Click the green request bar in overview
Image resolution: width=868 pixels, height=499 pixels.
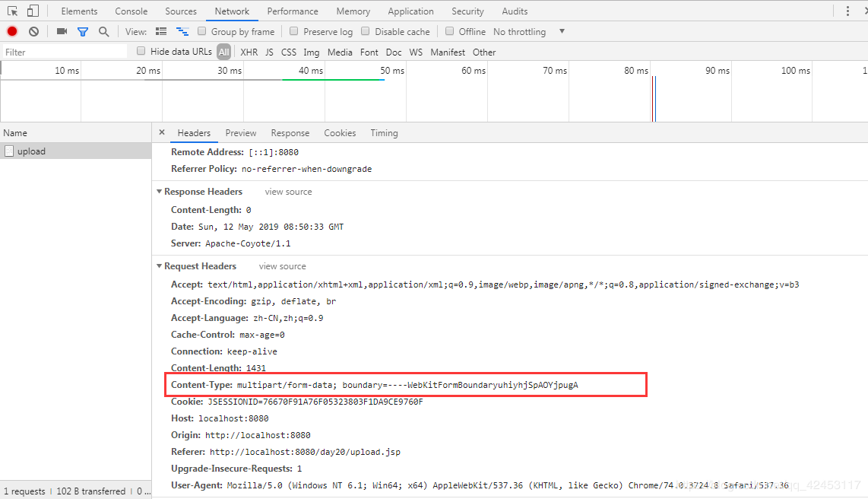click(x=333, y=80)
